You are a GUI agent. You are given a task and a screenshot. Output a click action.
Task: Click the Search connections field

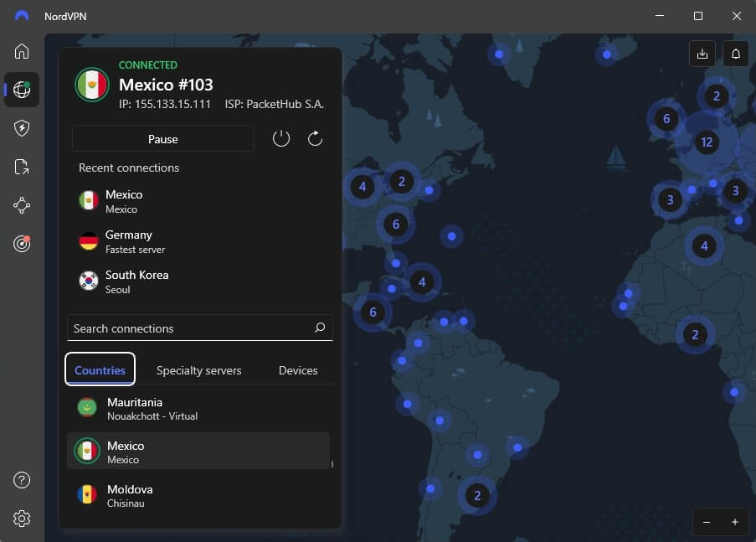[200, 328]
